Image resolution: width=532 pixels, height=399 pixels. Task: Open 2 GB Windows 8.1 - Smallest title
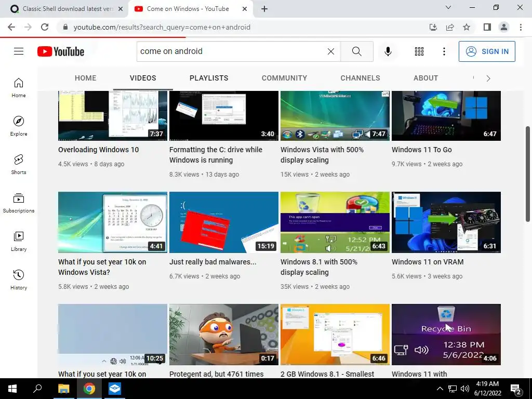[x=327, y=374]
